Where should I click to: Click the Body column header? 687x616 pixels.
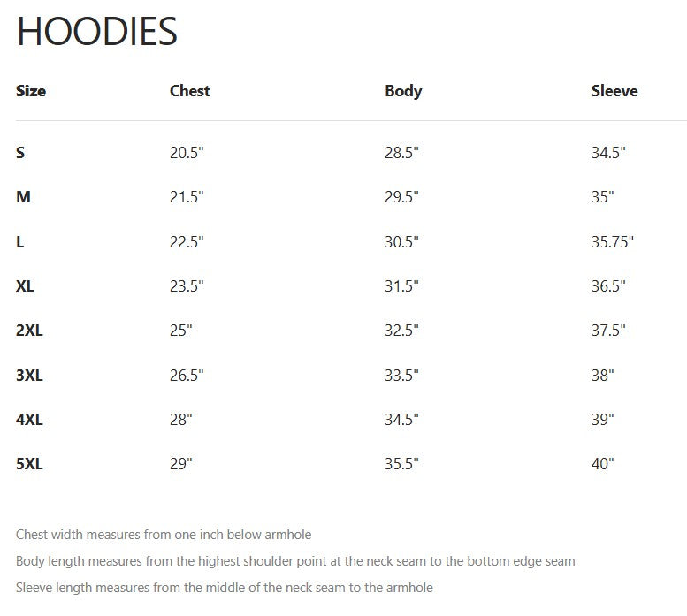[403, 91]
